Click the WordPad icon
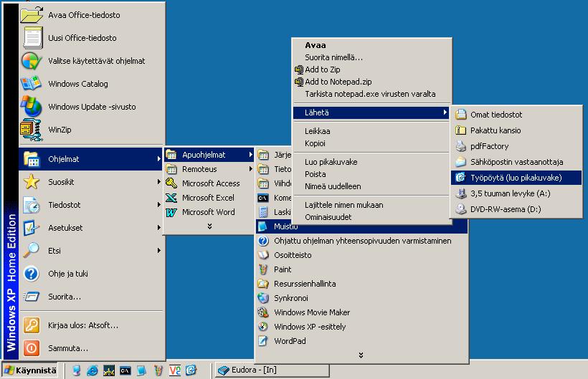This screenshot has height=379, width=588. pyautogui.click(x=263, y=341)
